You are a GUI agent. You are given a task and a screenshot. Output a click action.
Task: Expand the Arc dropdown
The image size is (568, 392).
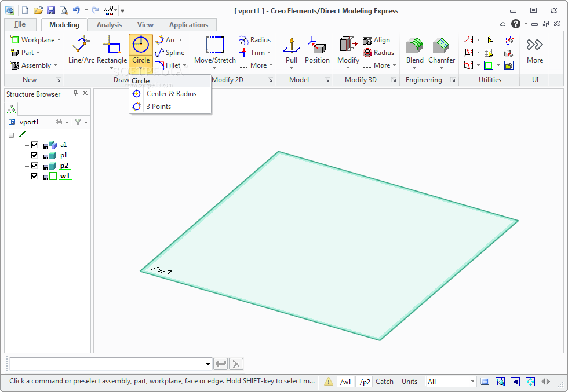[x=180, y=40]
